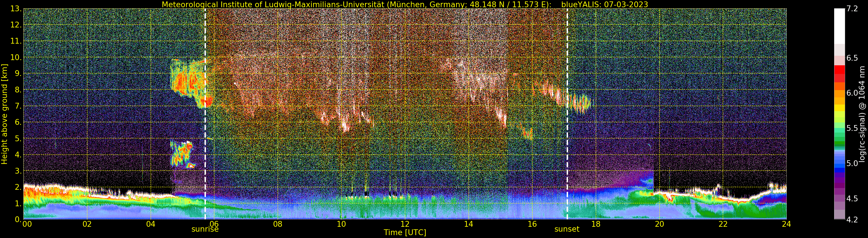The height and width of the screenshot is (238, 868).
Task: Click the 3. km tick on the height axis
Action: (19, 171)
